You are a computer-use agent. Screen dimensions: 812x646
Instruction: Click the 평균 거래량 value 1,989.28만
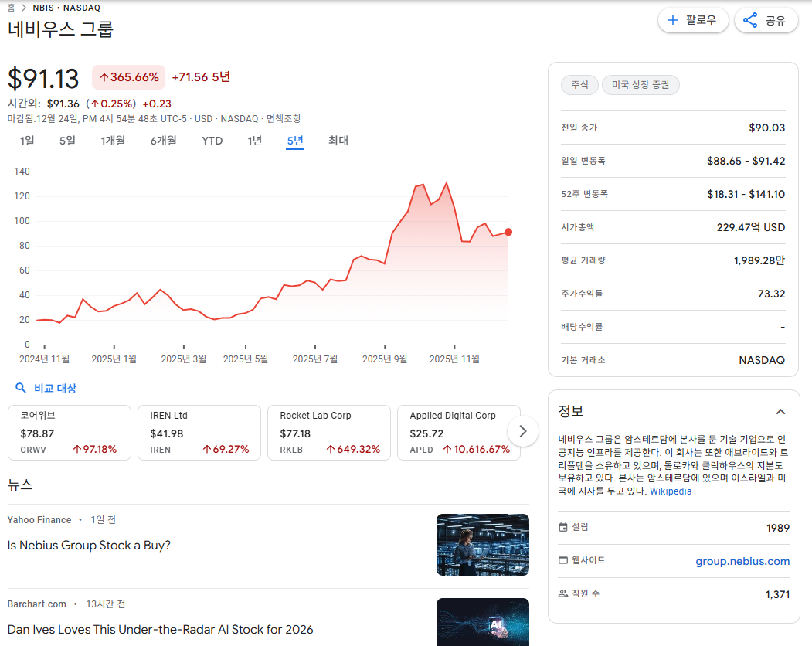pyautogui.click(x=759, y=260)
